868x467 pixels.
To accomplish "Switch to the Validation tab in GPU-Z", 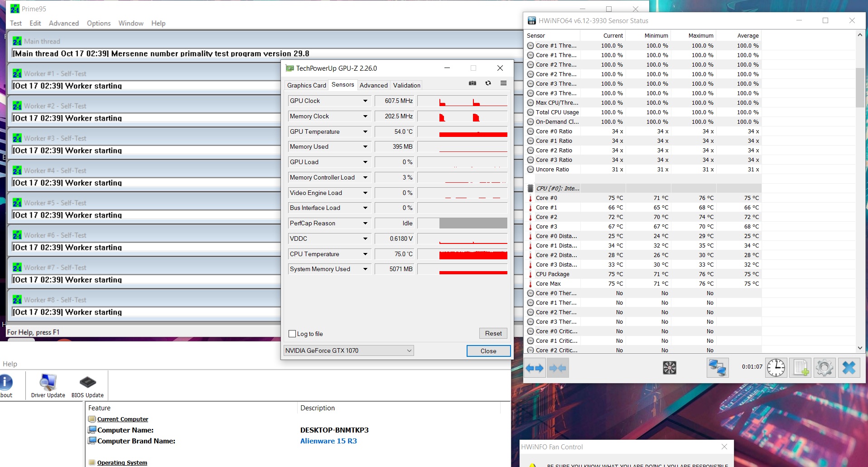I will point(407,85).
